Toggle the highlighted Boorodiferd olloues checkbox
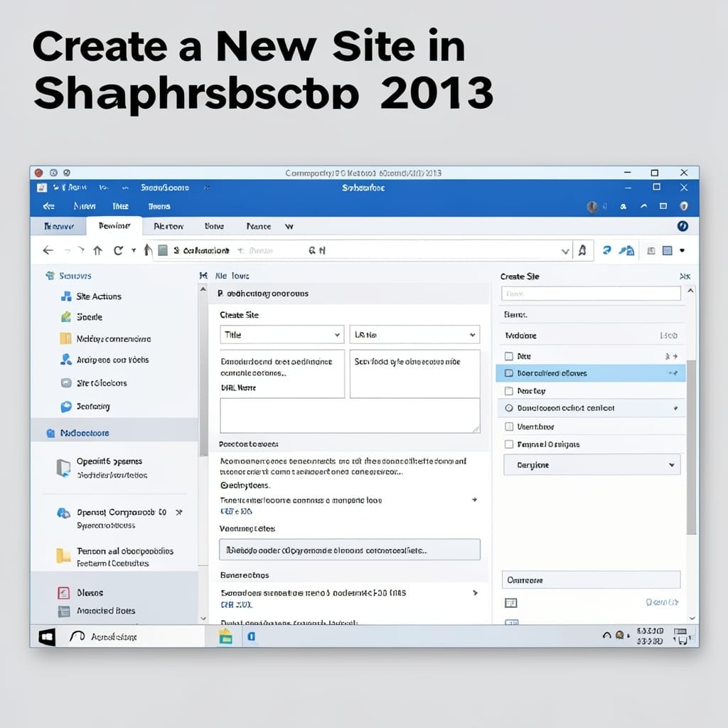728x728 pixels. pyautogui.click(x=509, y=373)
